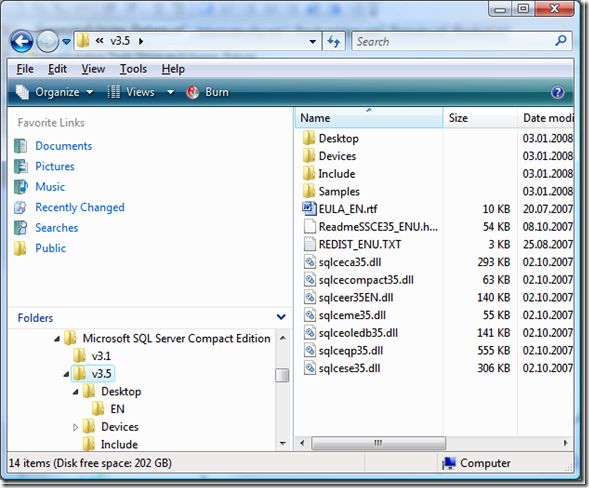
Task: Expand the Devices tree node
Action: [76, 427]
